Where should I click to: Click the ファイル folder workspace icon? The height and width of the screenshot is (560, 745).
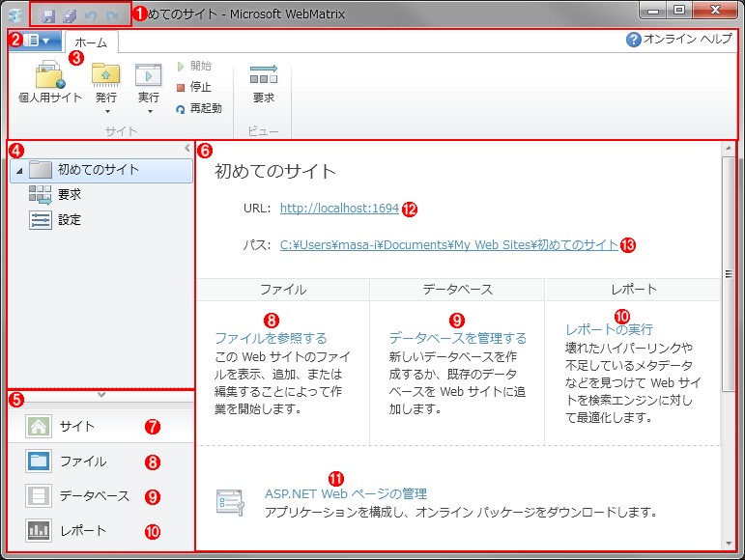39,461
